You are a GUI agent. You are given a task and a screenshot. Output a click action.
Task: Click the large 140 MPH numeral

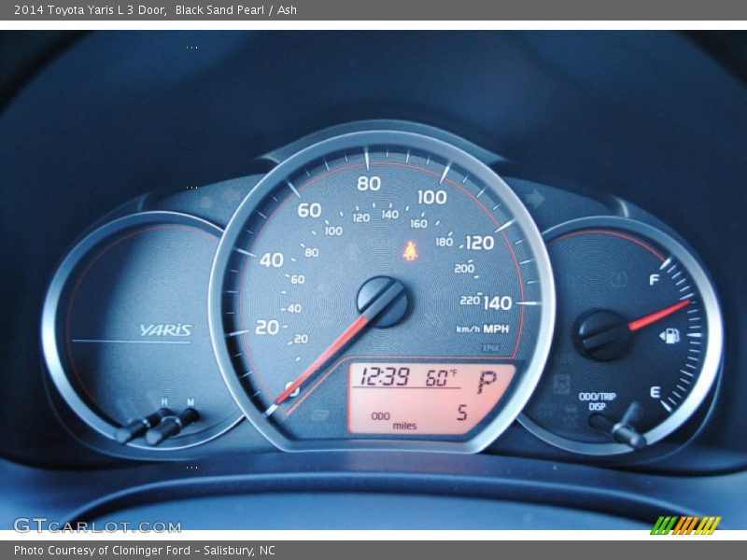coord(497,303)
